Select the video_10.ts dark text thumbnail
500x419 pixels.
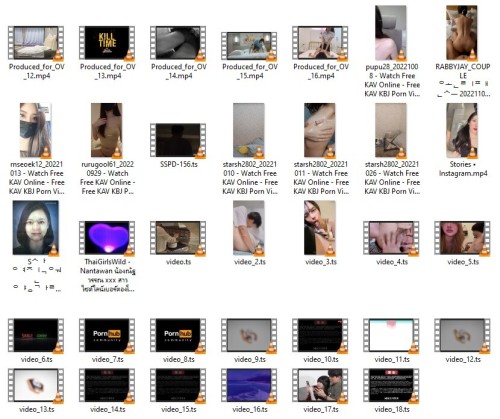point(320,335)
